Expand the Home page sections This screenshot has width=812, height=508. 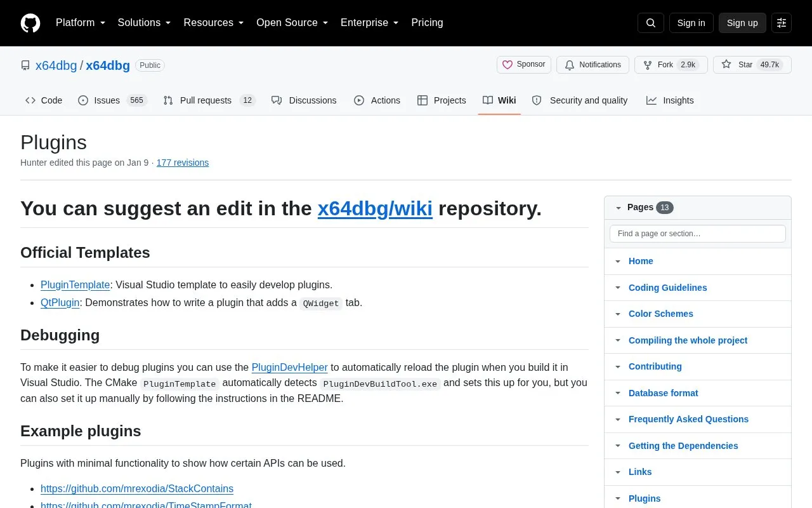pyautogui.click(x=618, y=261)
